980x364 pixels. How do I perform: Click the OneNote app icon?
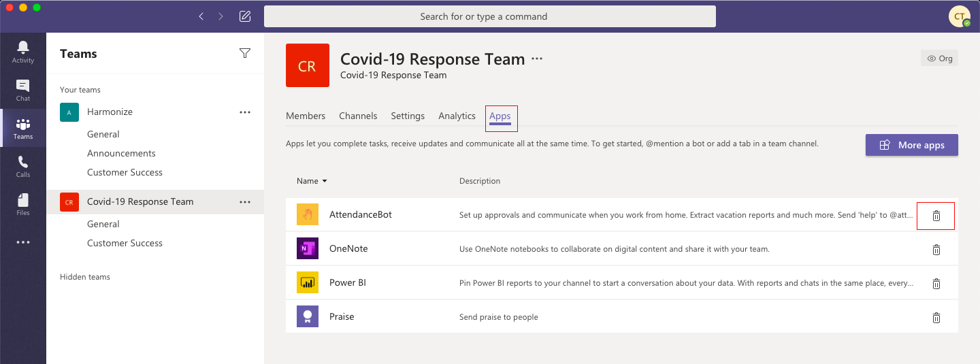pos(308,248)
